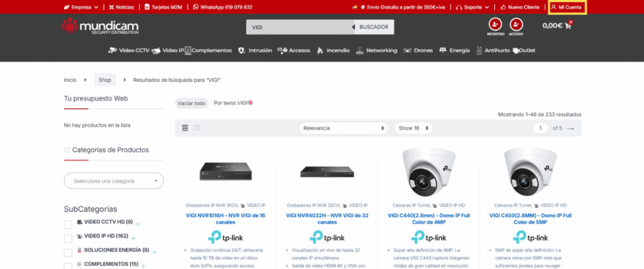Go to Shop breadcrumb
Screen dimensions: 644x269
click(105, 80)
